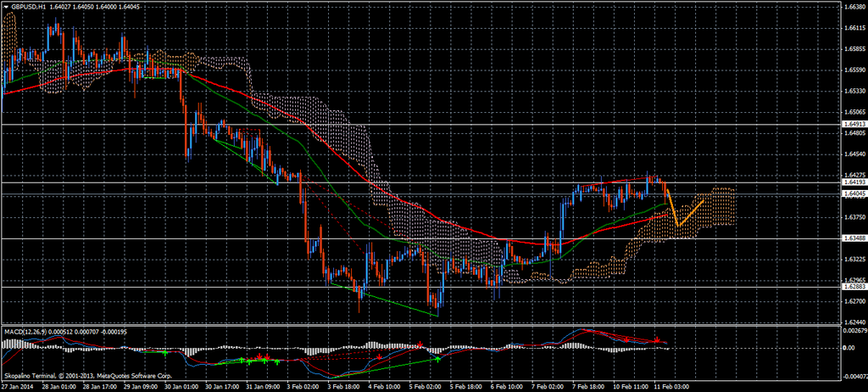Select the 1.64045 current price tag
Screen dimensions: 868x392
[853, 193]
